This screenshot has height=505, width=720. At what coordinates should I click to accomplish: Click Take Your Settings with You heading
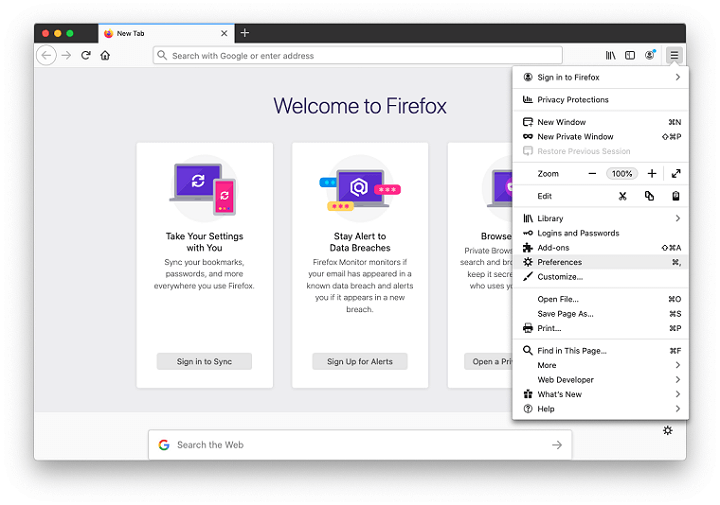click(204, 242)
